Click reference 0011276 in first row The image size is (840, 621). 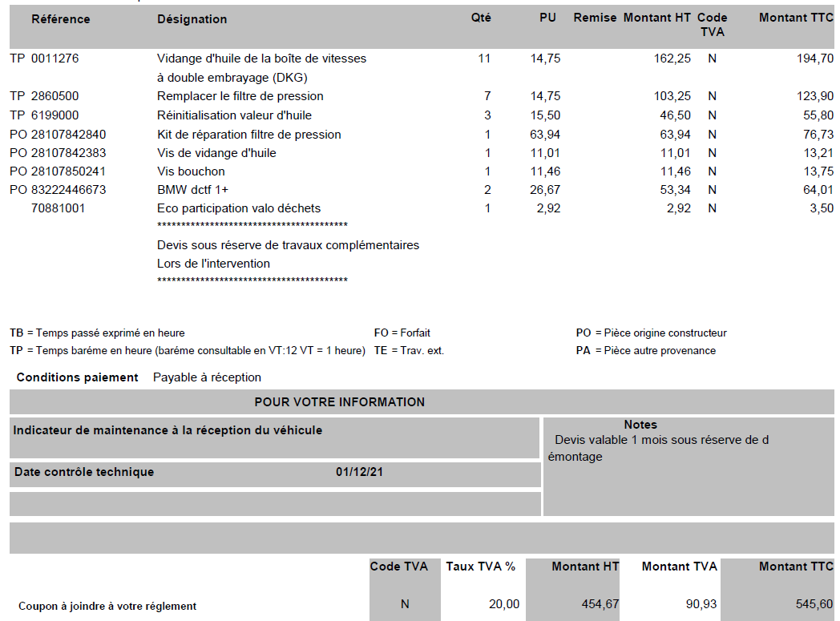[x=55, y=58]
